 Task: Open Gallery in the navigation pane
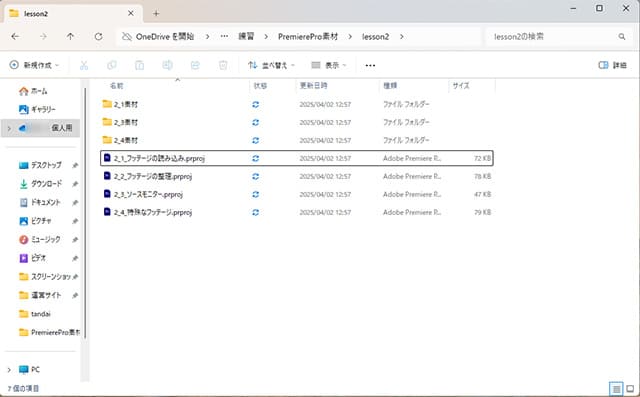[x=37, y=109]
